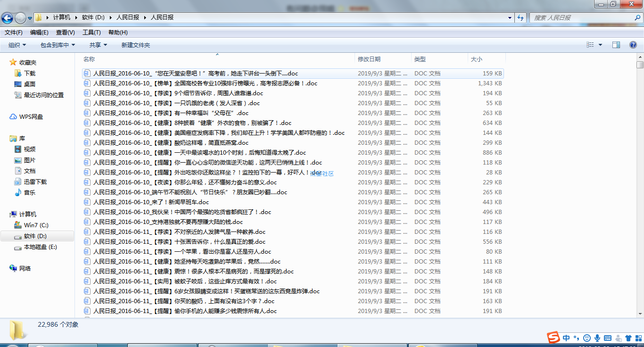Click the blue help question icon
The width and height of the screenshot is (644, 347).
pyautogui.click(x=633, y=45)
